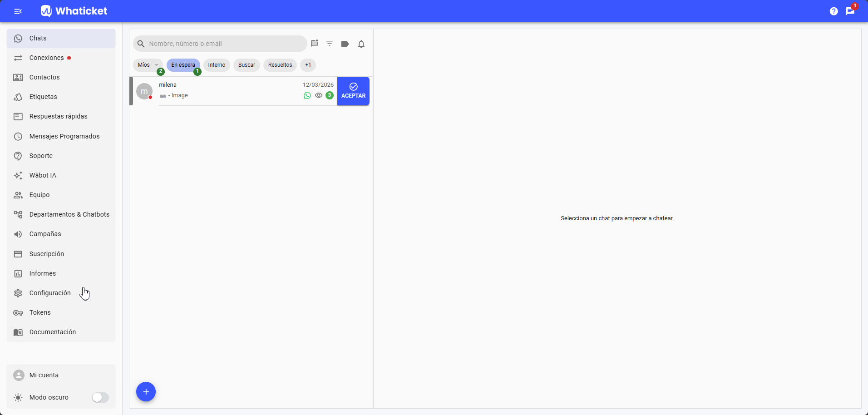Open Informes in the sidebar
This screenshot has width=868, height=415.
[61, 273]
